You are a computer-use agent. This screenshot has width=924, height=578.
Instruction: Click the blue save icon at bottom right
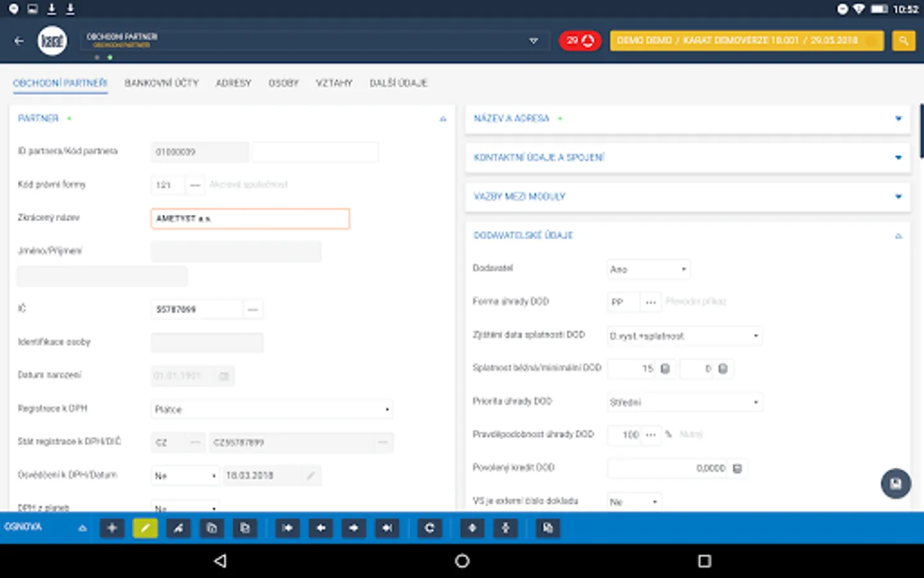896,484
